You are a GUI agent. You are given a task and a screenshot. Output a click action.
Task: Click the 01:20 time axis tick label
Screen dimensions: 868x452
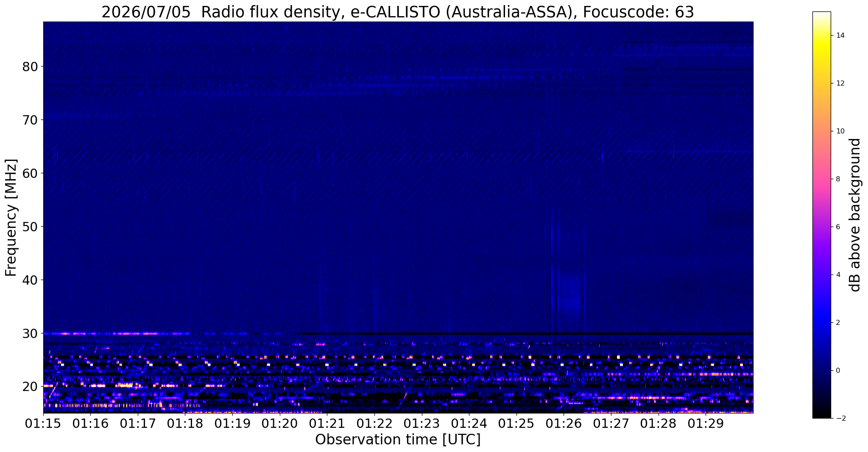[280, 423]
